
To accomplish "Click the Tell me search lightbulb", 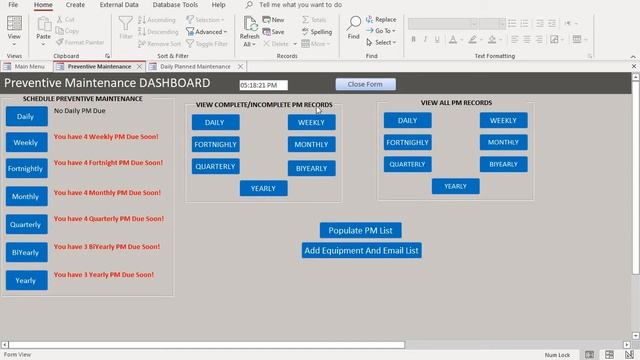I will point(249,5).
